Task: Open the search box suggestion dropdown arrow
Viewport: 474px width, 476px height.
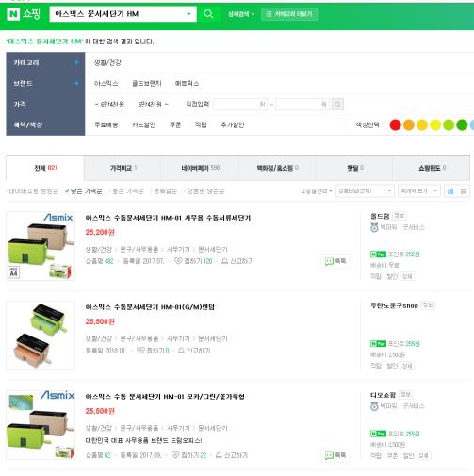Action: pos(188,14)
